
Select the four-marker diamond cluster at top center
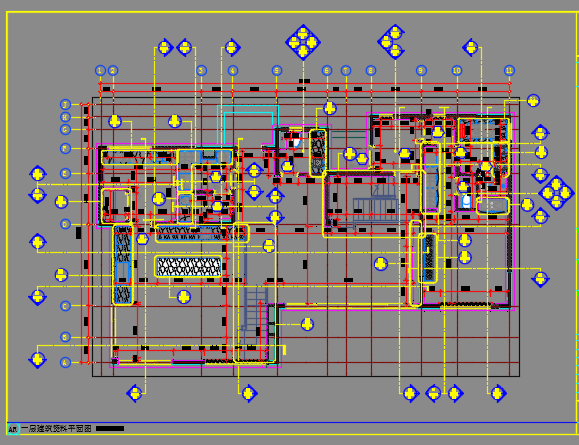303,42
